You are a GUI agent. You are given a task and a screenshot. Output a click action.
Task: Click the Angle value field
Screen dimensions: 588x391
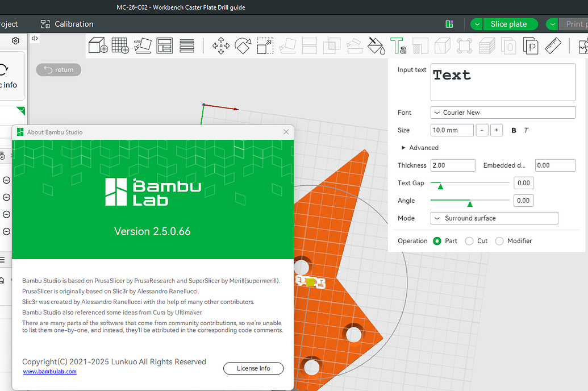[523, 201]
